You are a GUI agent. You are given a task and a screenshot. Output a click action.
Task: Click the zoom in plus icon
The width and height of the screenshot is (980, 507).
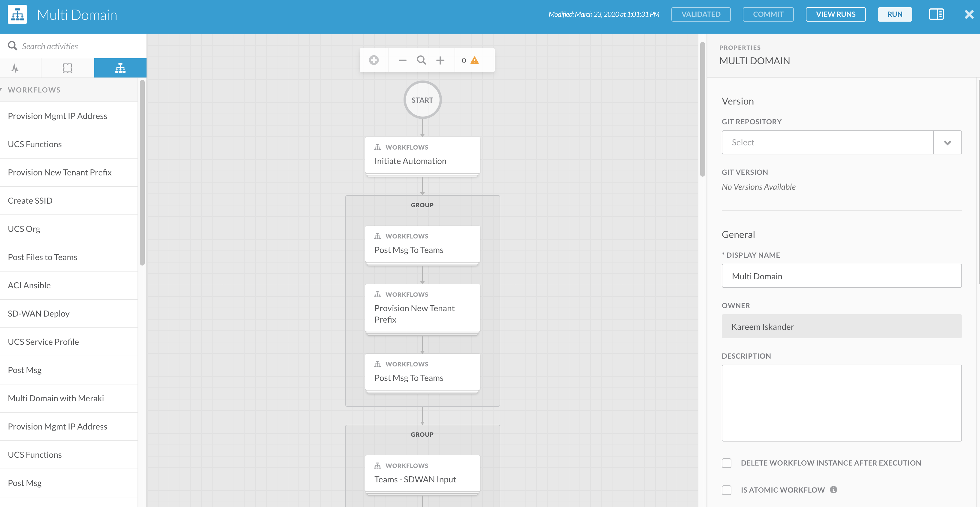coord(440,60)
